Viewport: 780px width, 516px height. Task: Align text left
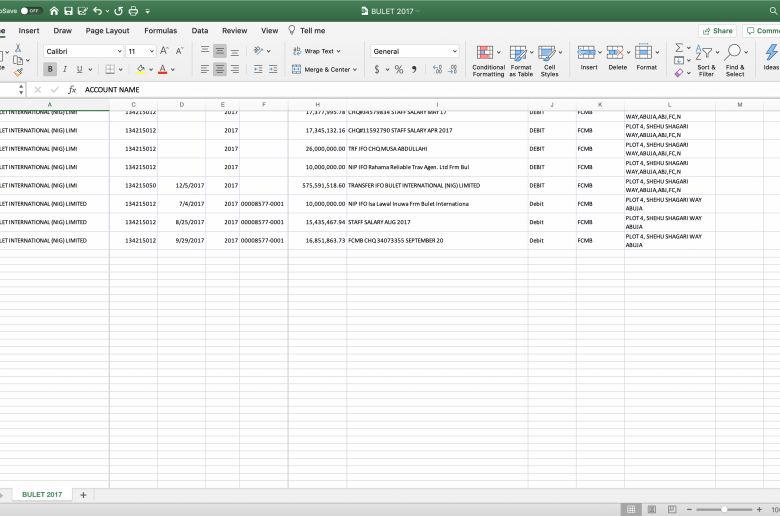[x=205, y=69]
